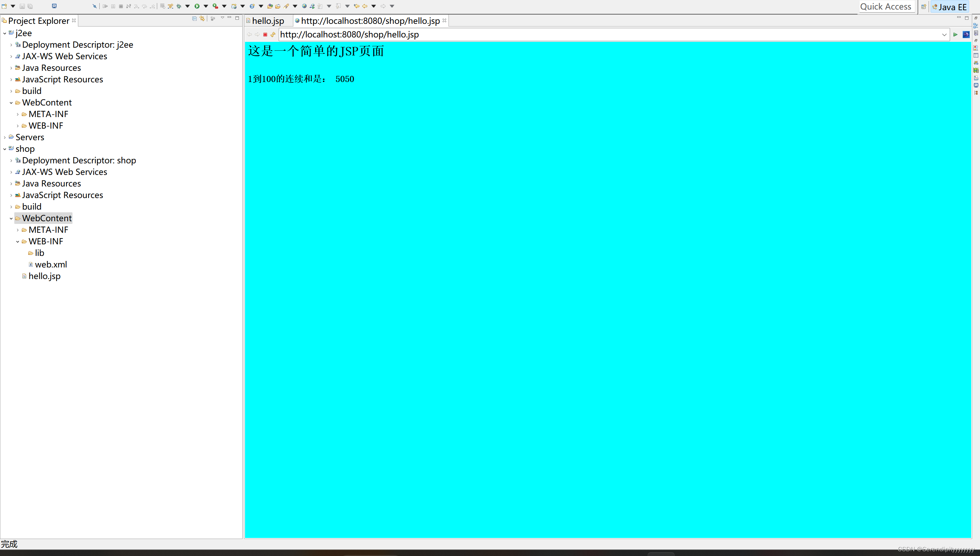Click the green bug Debug icon
The height and width of the screenshot is (556, 980).
179,6
